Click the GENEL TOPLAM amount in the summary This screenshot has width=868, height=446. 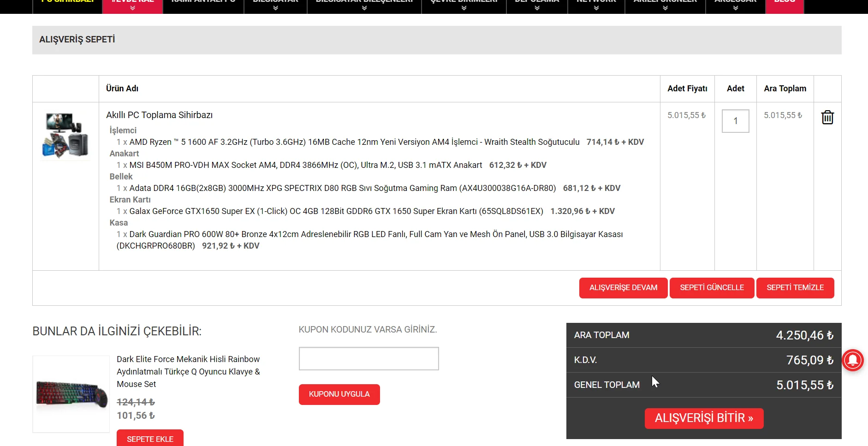pos(805,385)
